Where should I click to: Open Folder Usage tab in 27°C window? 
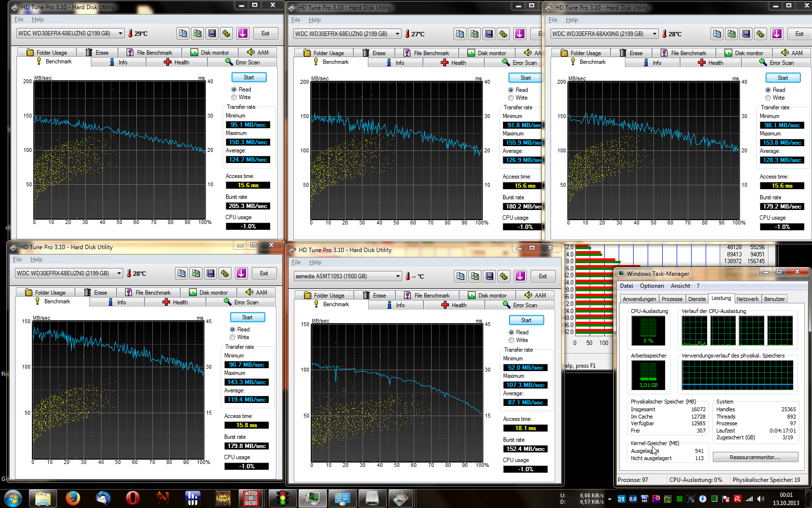(324, 53)
